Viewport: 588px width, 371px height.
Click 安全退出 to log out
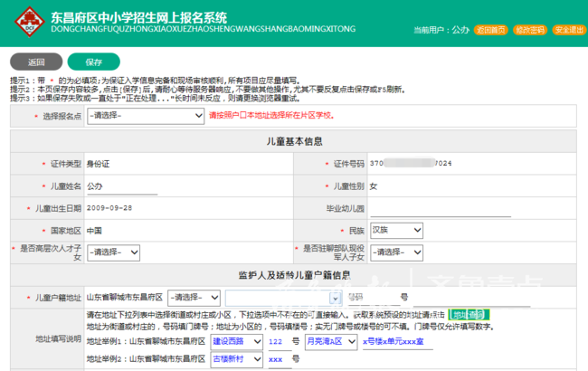(x=569, y=30)
